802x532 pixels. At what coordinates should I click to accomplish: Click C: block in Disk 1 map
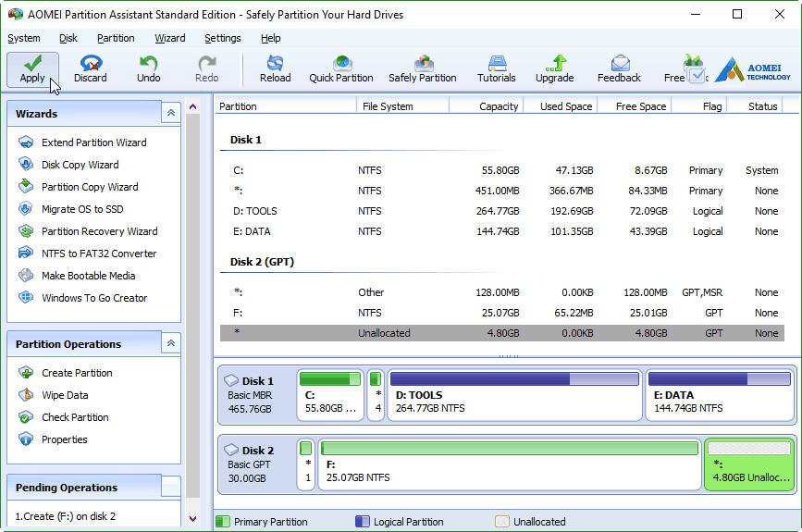click(330, 395)
